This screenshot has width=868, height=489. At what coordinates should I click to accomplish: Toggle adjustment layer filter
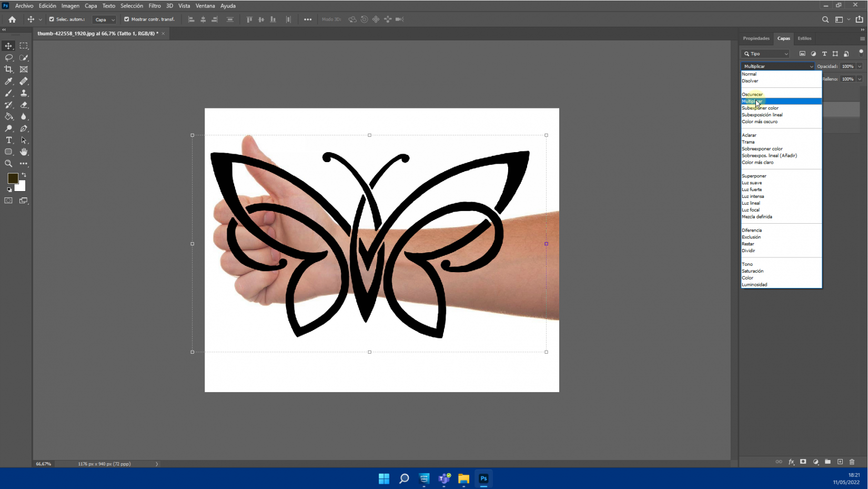click(x=813, y=54)
